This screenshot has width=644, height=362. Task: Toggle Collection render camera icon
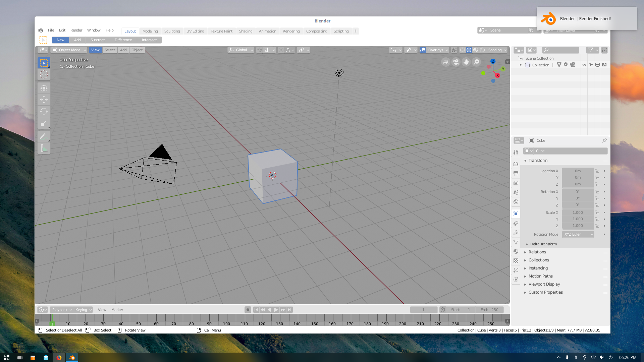[x=604, y=65]
